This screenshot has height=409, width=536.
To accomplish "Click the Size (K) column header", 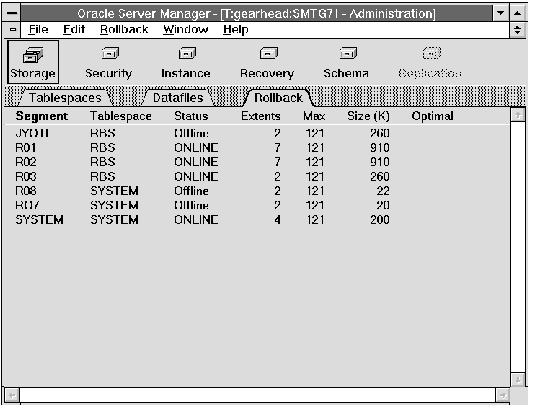I will [368, 116].
